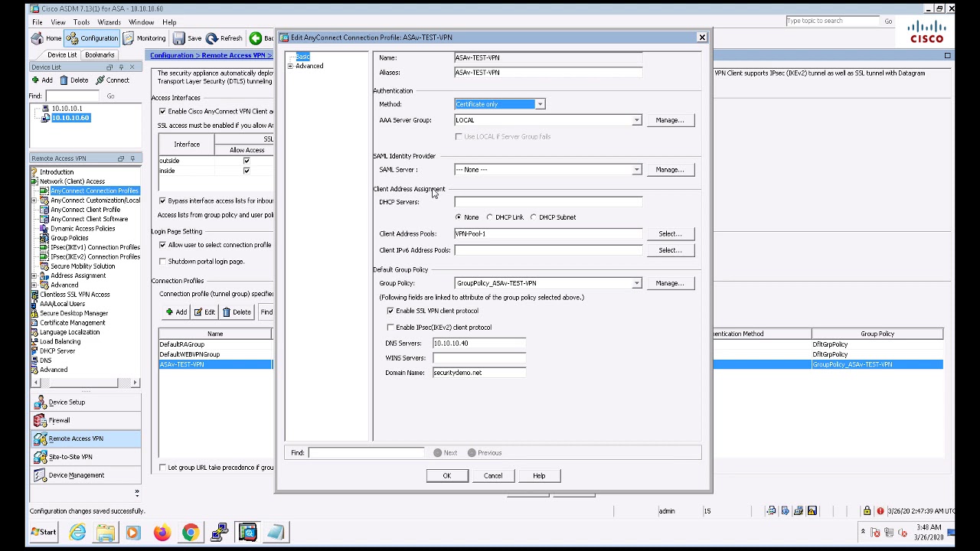Screen dimensions: 980x551
Task: Launch Chrome from taskbar
Action: [190, 532]
